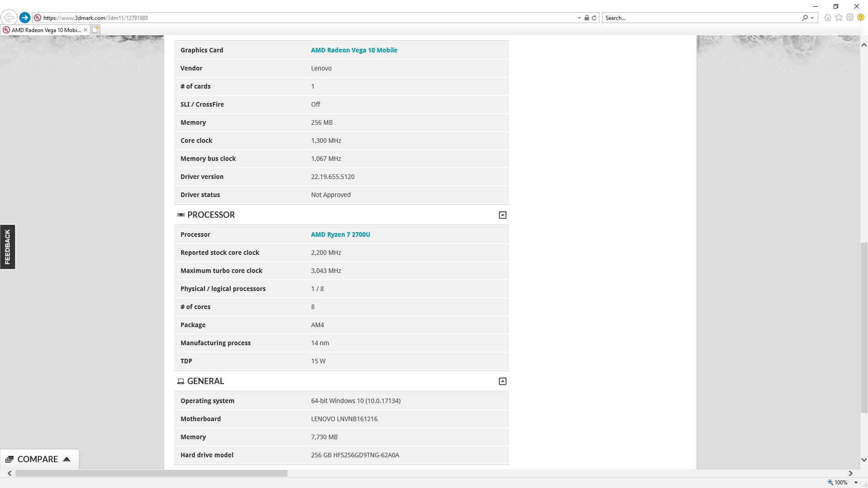Viewport: 868px width, 488px height.
Task: Open the search provider dropdown arrow
Action: point(812,18)
